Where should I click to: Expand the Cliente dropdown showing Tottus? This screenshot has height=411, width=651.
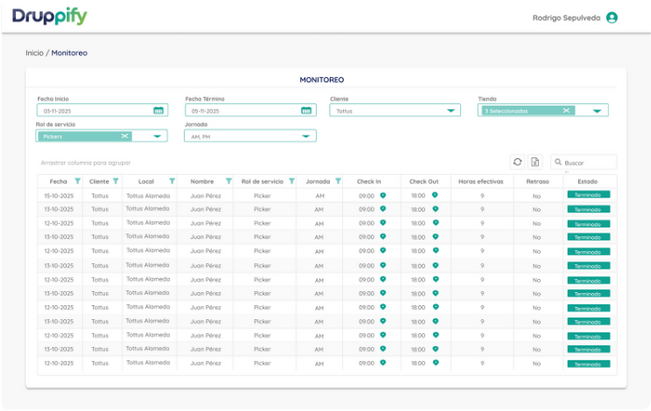coord(395,110)
